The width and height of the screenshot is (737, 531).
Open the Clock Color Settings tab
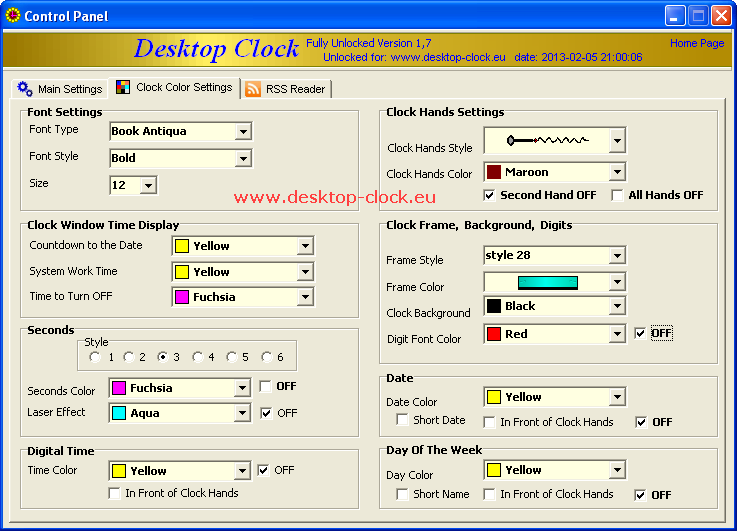[174, 87]
